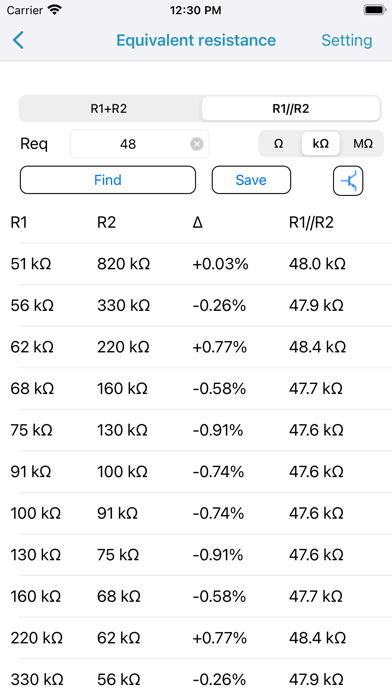Image resolution: width=392 pixels, height=696 pixels.
Task: Select the 75 kΩ and 130 kΩ result row
Action: coord(196,430)
